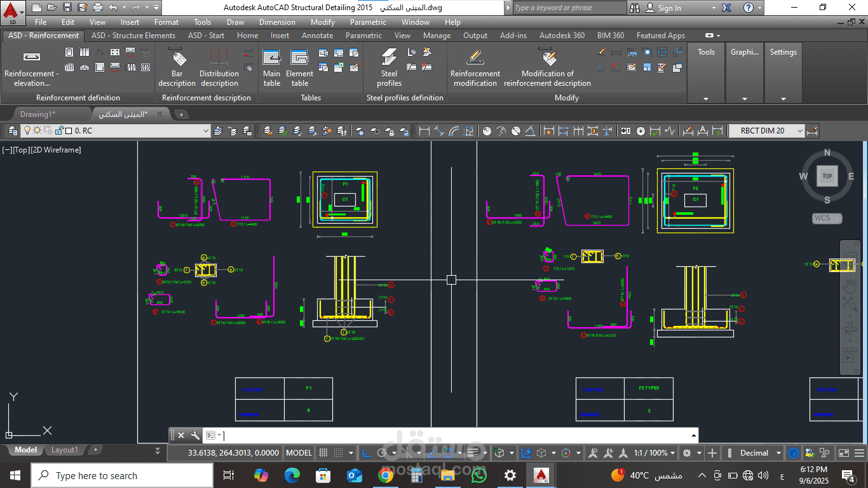Toggle MODEL space button in status bar
The image size is (868, 488).
click(299, 453)
